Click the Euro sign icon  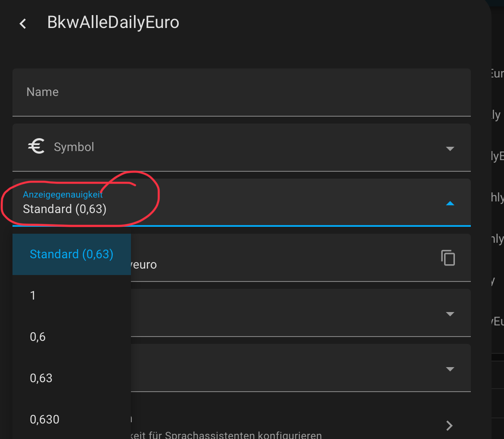click(37, 147)
